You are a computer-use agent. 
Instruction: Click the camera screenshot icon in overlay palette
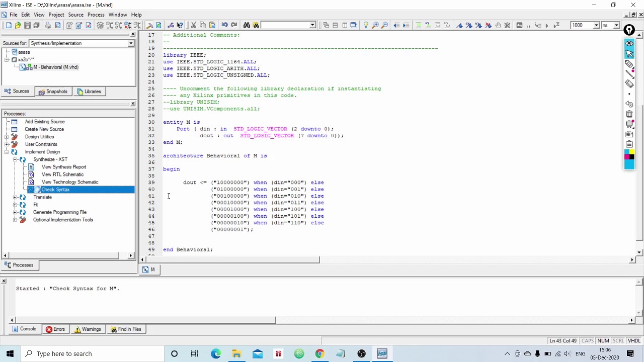629,134
